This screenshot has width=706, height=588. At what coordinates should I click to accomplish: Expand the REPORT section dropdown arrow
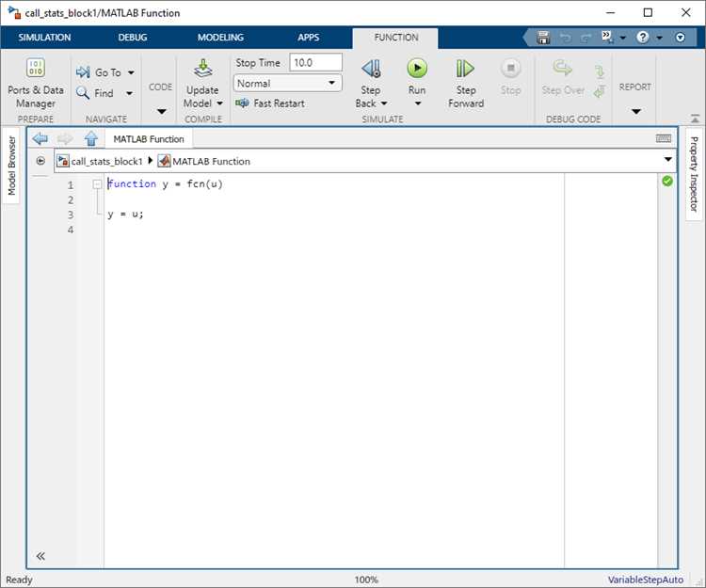click(635, 111)
